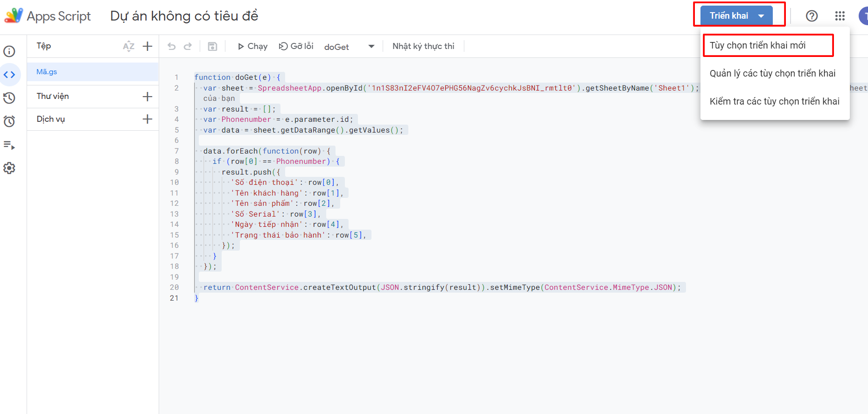The width and height of the screenshot is (868, 414).
Task: Click the Undo arrow in editor toolbar
Action: (x=172, y=46)
